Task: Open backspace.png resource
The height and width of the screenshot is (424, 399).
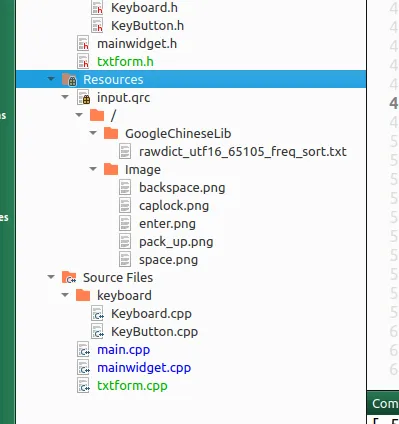Action: click(182, 188)
